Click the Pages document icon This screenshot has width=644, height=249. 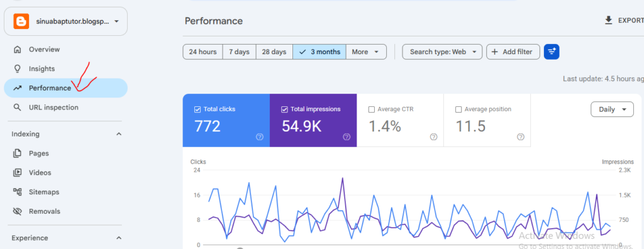point(17,153)
